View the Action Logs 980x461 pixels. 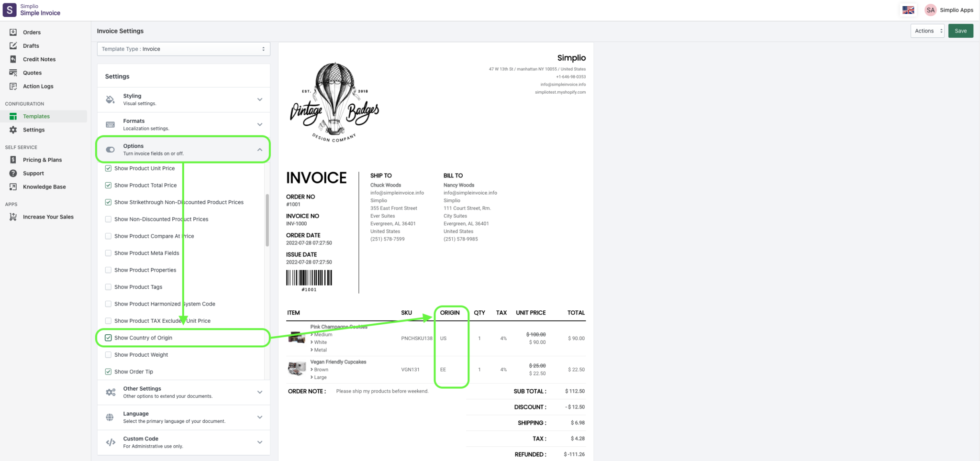click(x=38, y=86)
